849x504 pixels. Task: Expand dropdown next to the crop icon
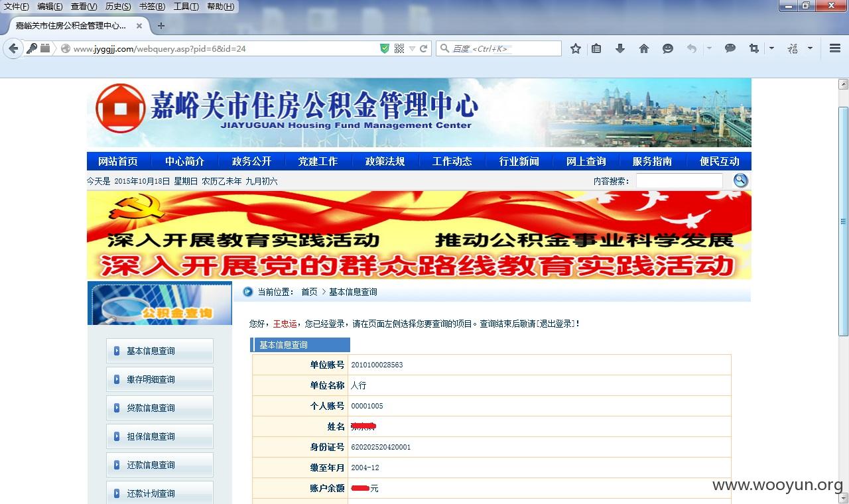pyautogui.click(x=771, y=48)
